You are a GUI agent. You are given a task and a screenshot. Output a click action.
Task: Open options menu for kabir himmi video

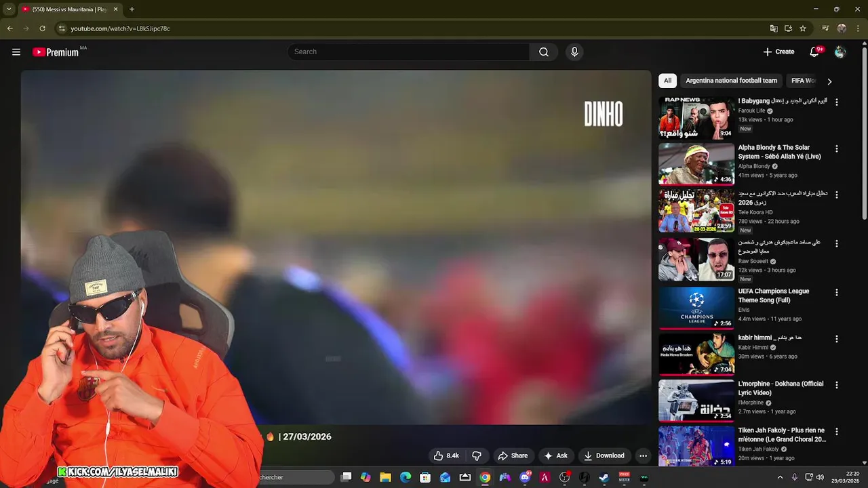coord(836,338)
